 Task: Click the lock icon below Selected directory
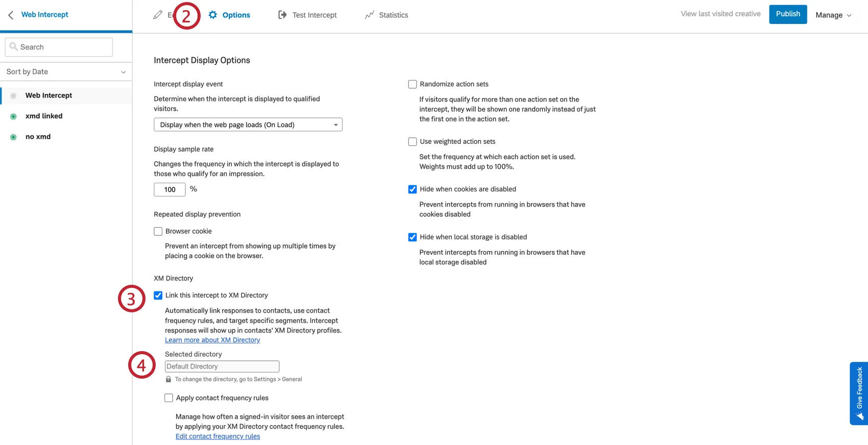pyautogui.click(x=168, y=379)
